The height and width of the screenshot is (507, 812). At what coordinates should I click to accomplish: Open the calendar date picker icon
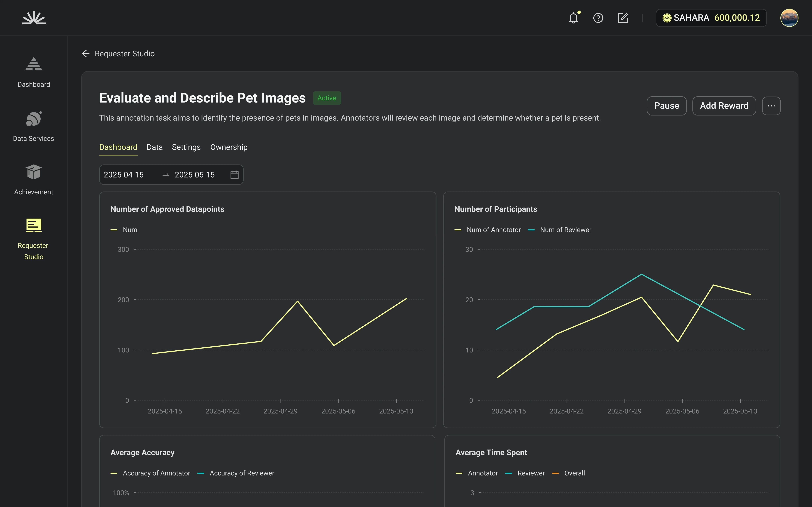(x=235, y=175)
